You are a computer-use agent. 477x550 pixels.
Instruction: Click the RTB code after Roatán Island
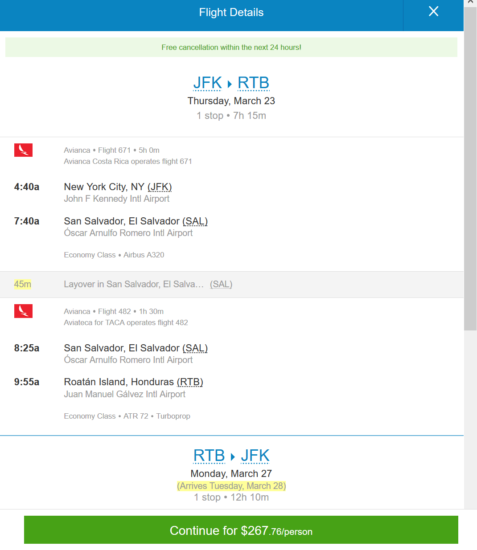click(190, 382)
